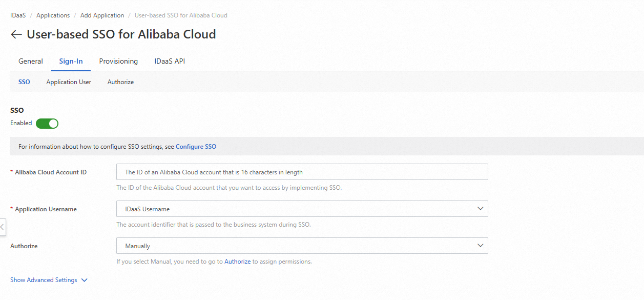Go to Add Application breadcrumb
This screenshot has width=644, height=300.
pyautogui.click(x=102, y=15)
